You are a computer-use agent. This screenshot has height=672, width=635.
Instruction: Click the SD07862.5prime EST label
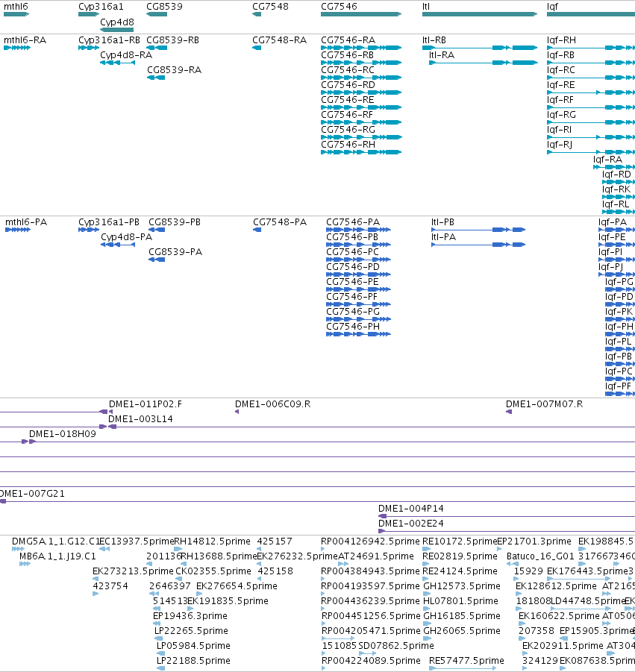pyautogui.click(x=396, y=646)
